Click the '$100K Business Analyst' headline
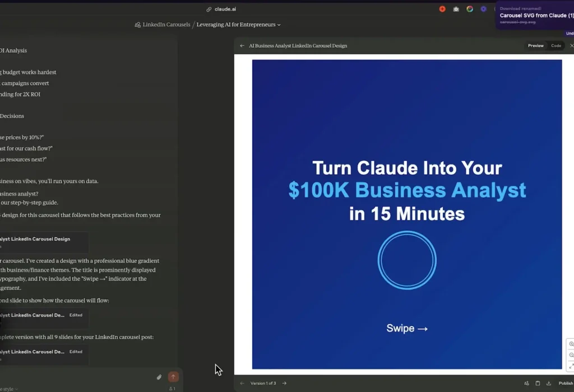Image resolution: width=574 pixels, height=392 pixels. pos(407,190)
